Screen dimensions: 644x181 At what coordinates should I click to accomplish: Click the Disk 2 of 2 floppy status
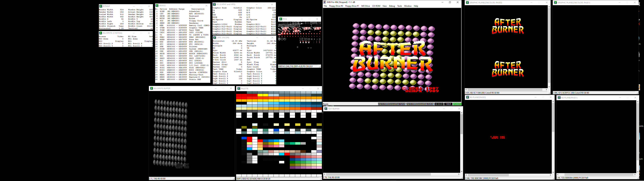coord(420,104)
